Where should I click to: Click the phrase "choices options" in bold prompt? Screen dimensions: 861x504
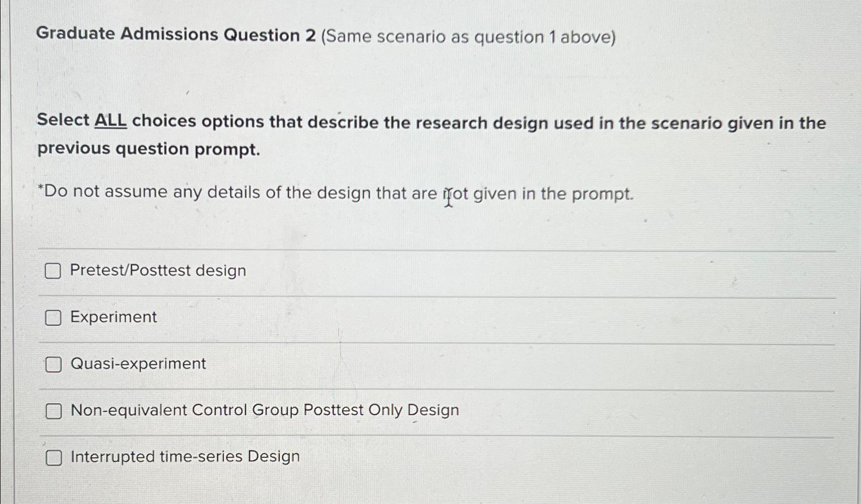pos(198,122)
